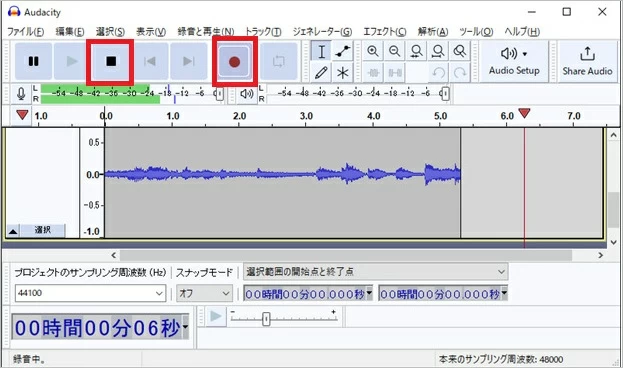Viewport: 623px width, 368px height.
Task: Click Trim audio outside selection icon
Action: pos(373,72)
